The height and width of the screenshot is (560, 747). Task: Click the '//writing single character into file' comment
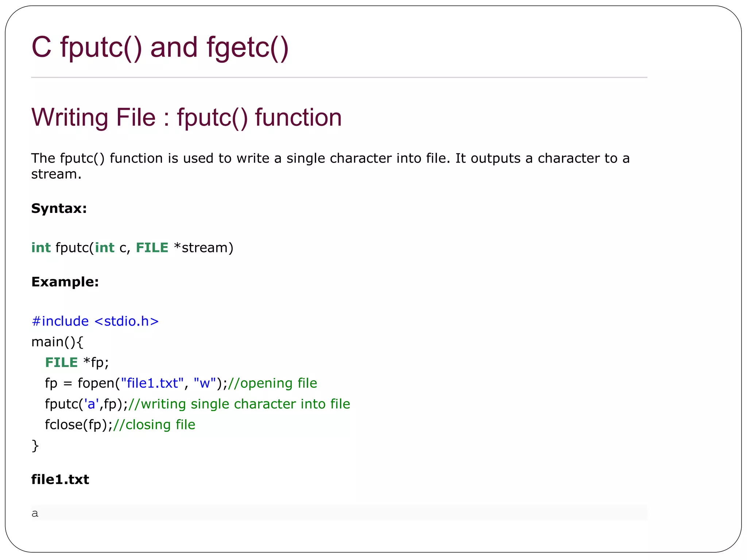coord(239,404)
